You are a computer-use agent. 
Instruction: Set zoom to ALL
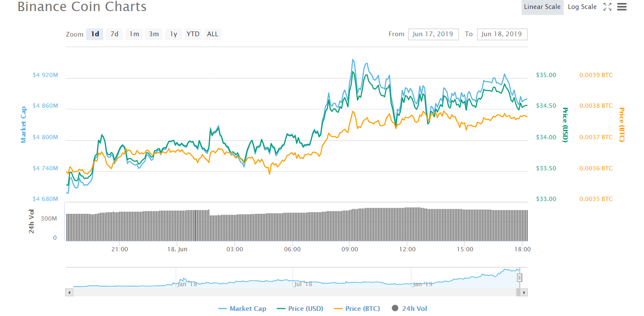pos(212,34)
